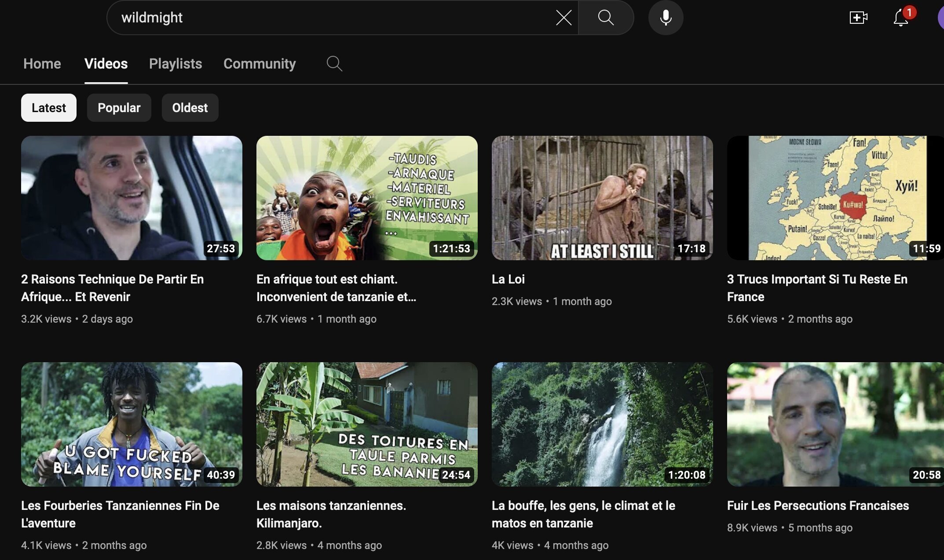Start voice search with microphone
The image size is (944, 560).
[x=666, y=18]
